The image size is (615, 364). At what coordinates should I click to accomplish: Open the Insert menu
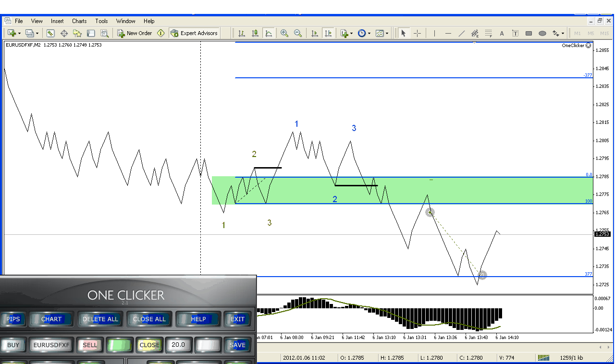[57, 21]
